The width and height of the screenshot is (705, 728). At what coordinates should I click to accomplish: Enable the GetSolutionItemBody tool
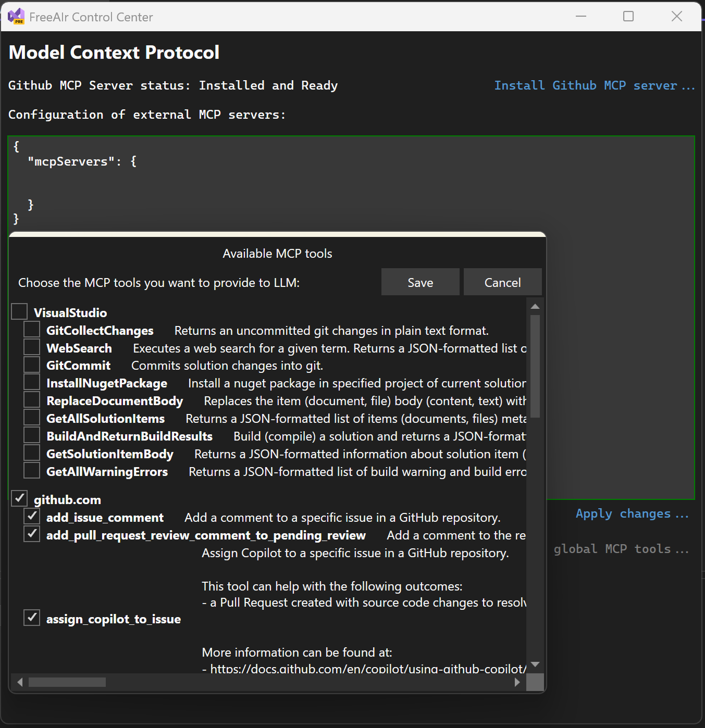31,453
